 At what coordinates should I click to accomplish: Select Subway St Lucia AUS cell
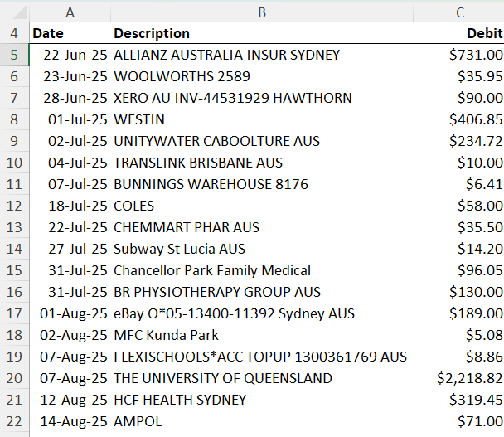pos(262,249)
